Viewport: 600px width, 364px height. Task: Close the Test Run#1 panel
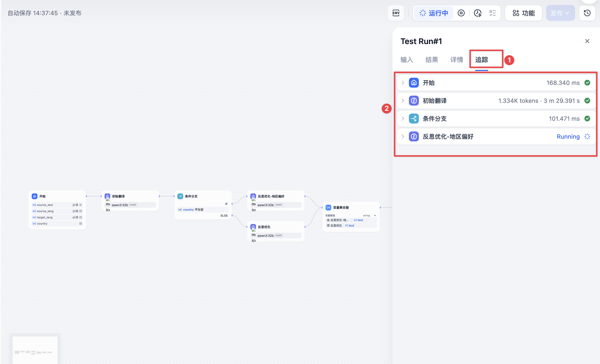587,41
